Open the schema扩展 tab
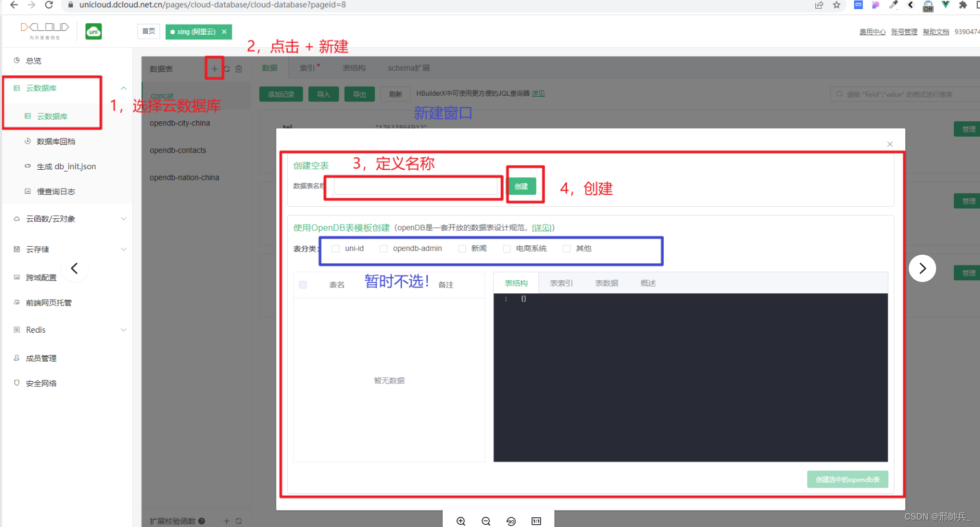Image resolution: width=980 pixels, height=527 pixels. [409, 68]
